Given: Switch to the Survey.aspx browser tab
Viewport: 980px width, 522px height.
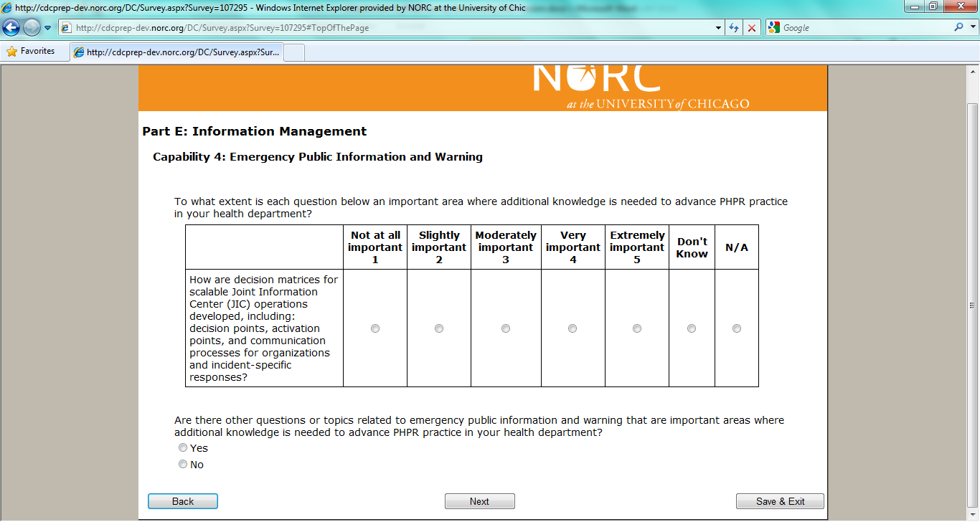Looking at the screenshot, I should [x=177, y=52].
